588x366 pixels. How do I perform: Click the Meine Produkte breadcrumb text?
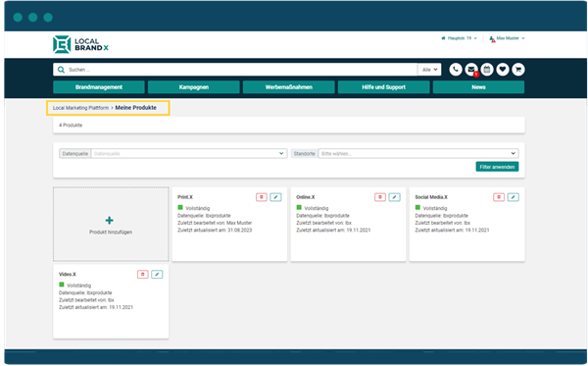click(136, 108)
